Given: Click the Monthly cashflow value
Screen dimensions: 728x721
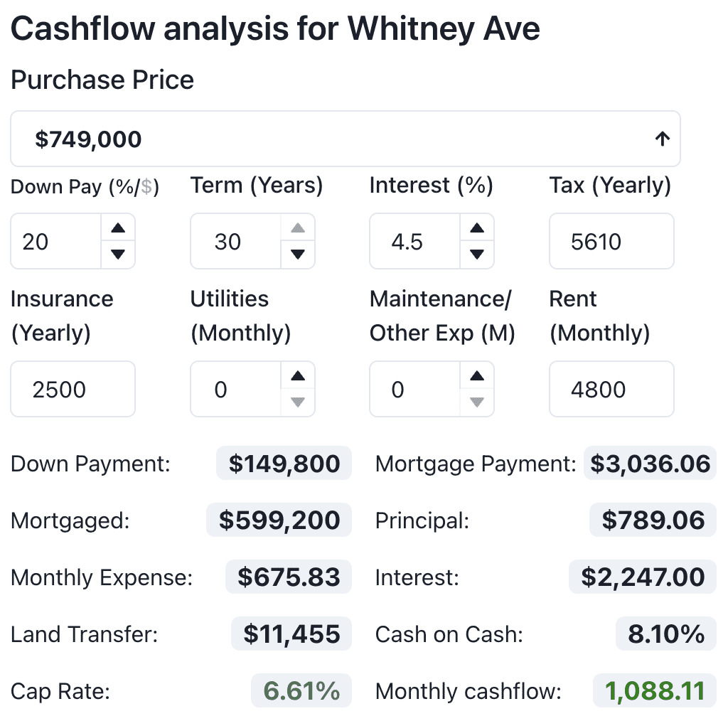Looking at the screenshot, I should pos(654,690).
